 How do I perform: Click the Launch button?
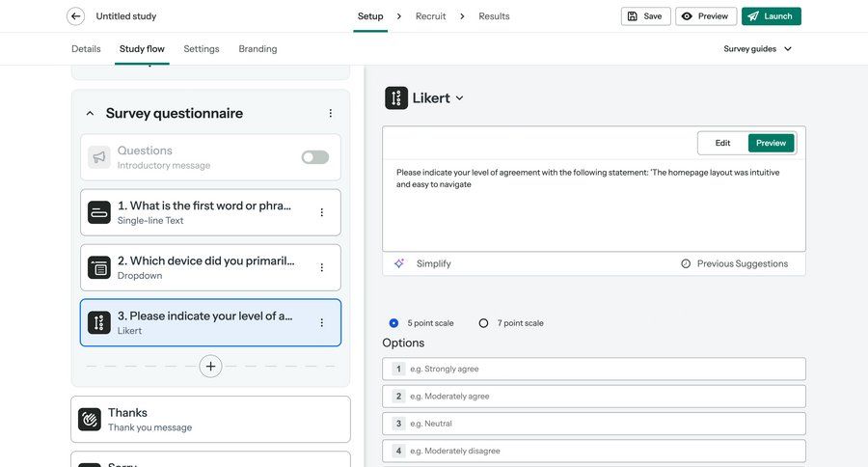771,16
